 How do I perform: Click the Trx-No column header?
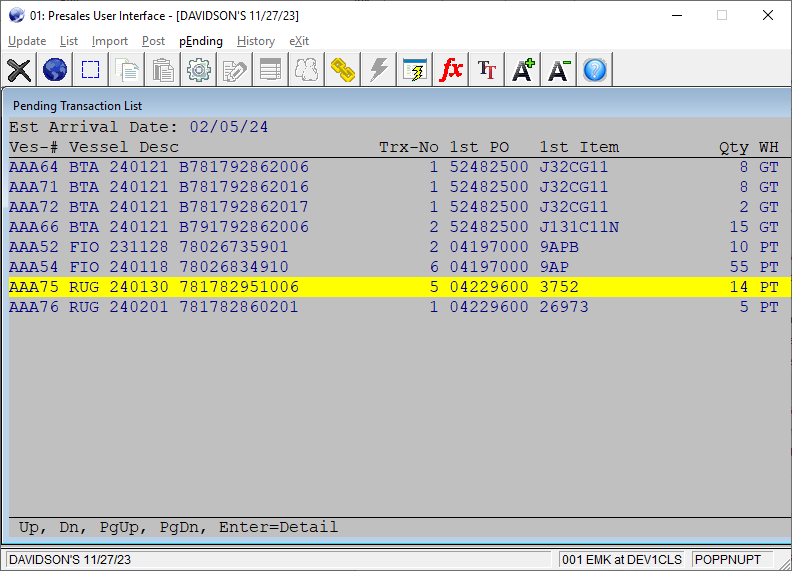[x=409, y=147]
